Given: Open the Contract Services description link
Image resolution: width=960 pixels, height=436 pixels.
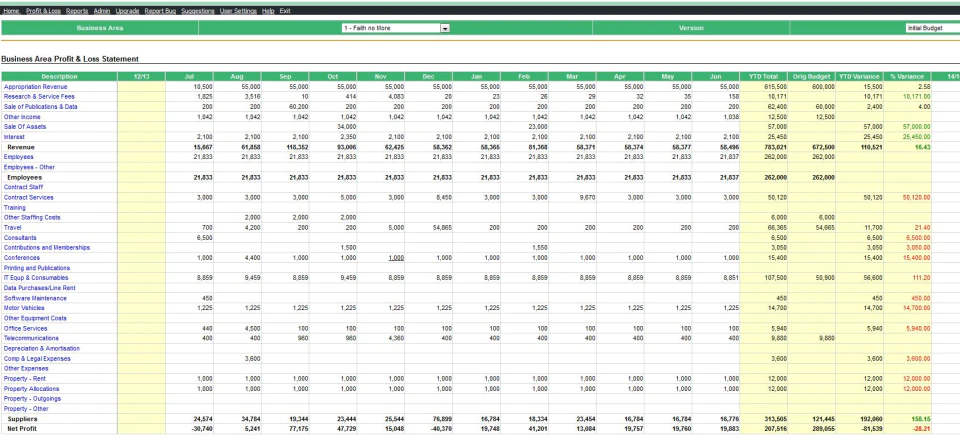Looking at the screenshot, I should (x=28, y=198).
